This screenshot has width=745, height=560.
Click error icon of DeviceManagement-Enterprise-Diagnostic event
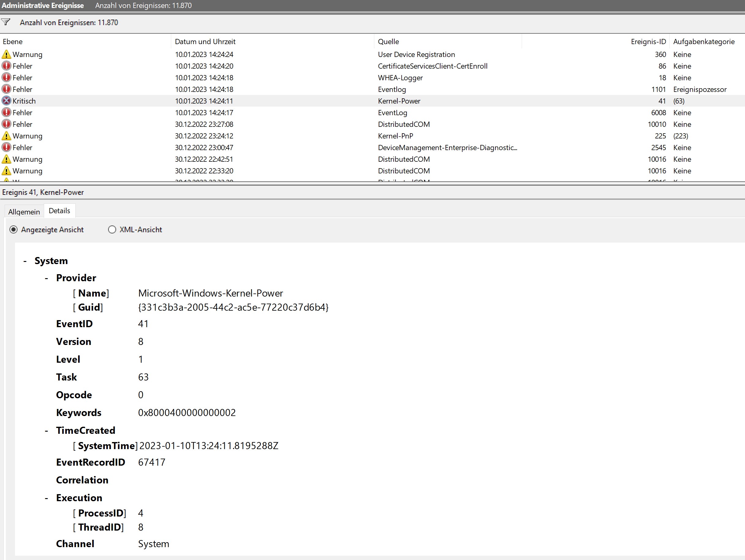[x=6, y=147]
